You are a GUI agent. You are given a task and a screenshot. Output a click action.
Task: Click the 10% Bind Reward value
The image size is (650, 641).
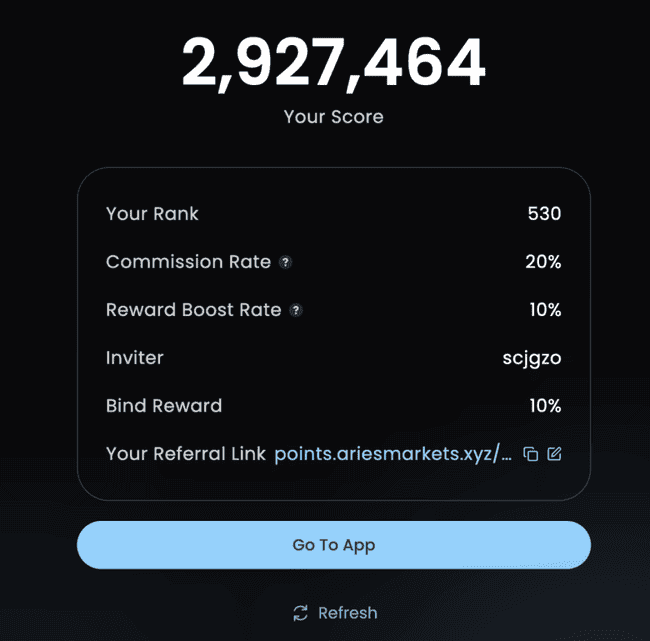545,406
